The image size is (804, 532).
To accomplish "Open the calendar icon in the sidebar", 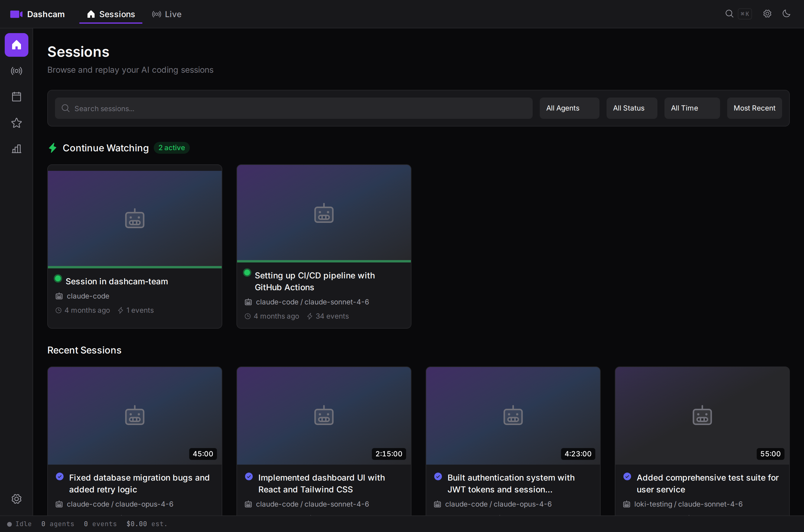I will click(x=16, y=97).
